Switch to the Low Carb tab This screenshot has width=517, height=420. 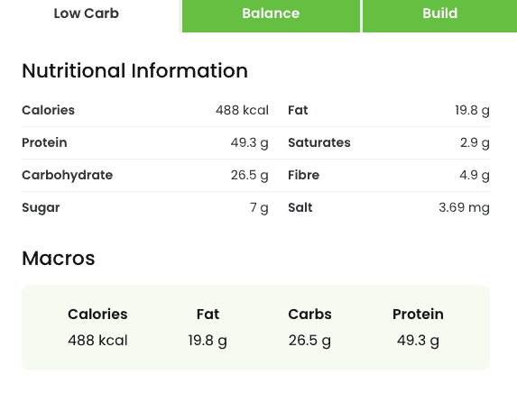pos(87,14)
